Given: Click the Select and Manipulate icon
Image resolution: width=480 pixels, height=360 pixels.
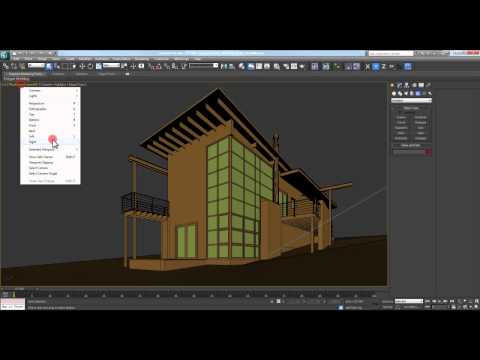Looking at the screenshot, I should 133,67.
